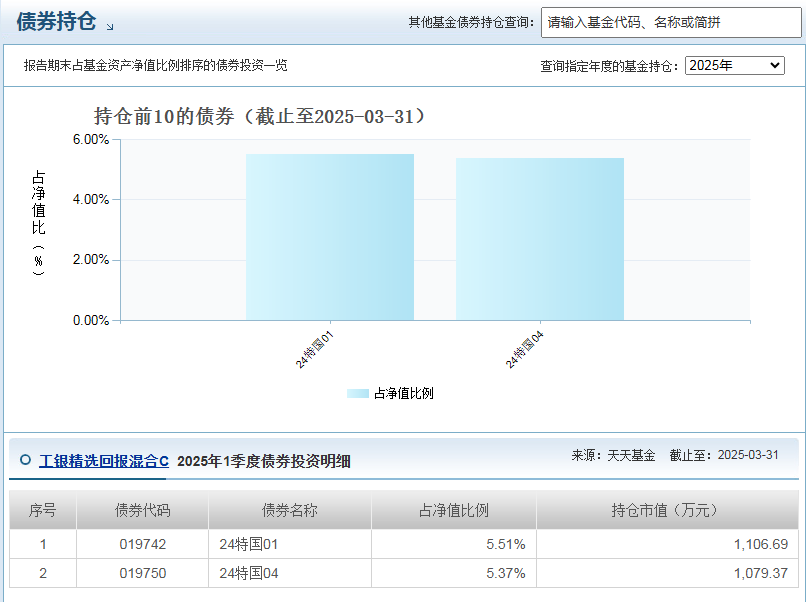The image size is (806, 602).
Task: Click the 序号 column header
Action: (x=43, y=510)
